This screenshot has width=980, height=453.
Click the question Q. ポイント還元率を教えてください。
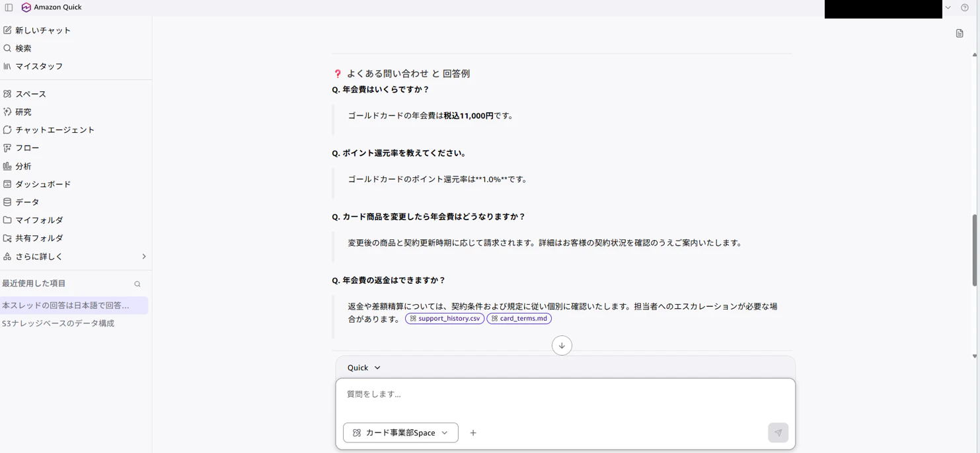(x=399, y=153)
